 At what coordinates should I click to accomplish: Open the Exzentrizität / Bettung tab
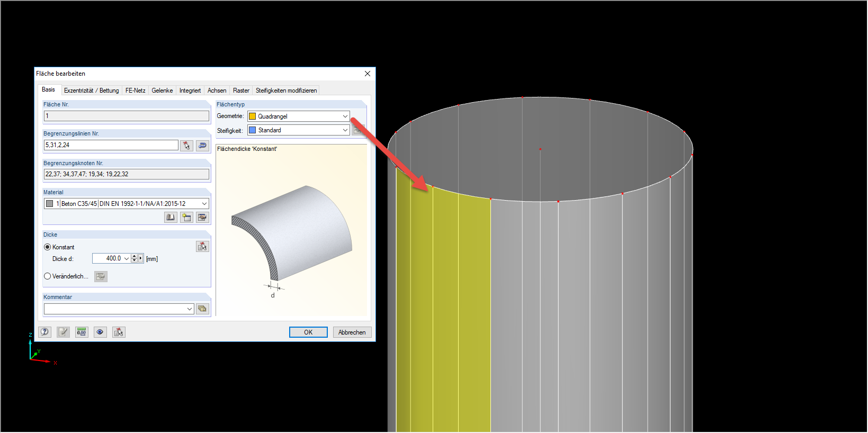coord(92,91)
